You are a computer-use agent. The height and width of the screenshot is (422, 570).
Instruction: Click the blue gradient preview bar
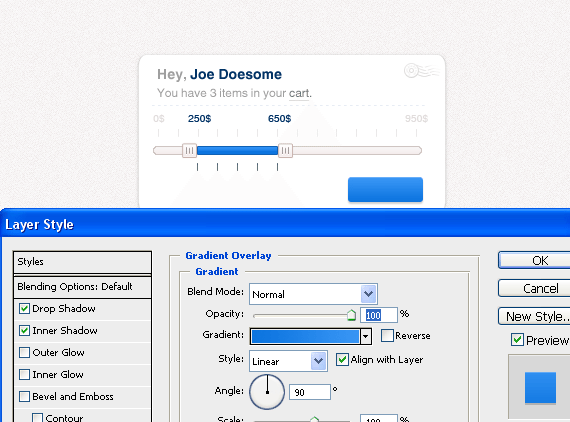(305, 336)
